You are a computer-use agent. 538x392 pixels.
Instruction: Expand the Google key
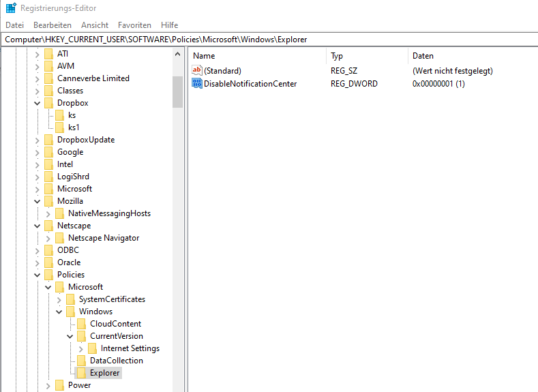37,153
